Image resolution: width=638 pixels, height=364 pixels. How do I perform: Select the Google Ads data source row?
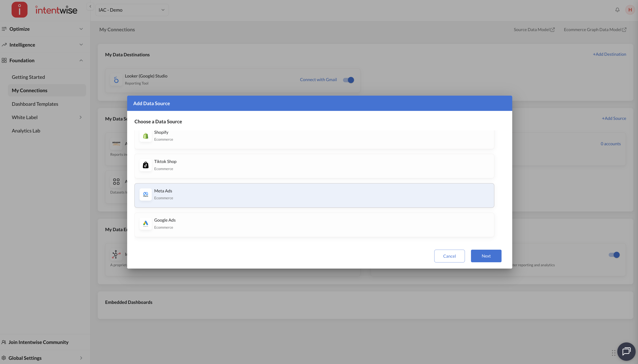tap(314, 225)
